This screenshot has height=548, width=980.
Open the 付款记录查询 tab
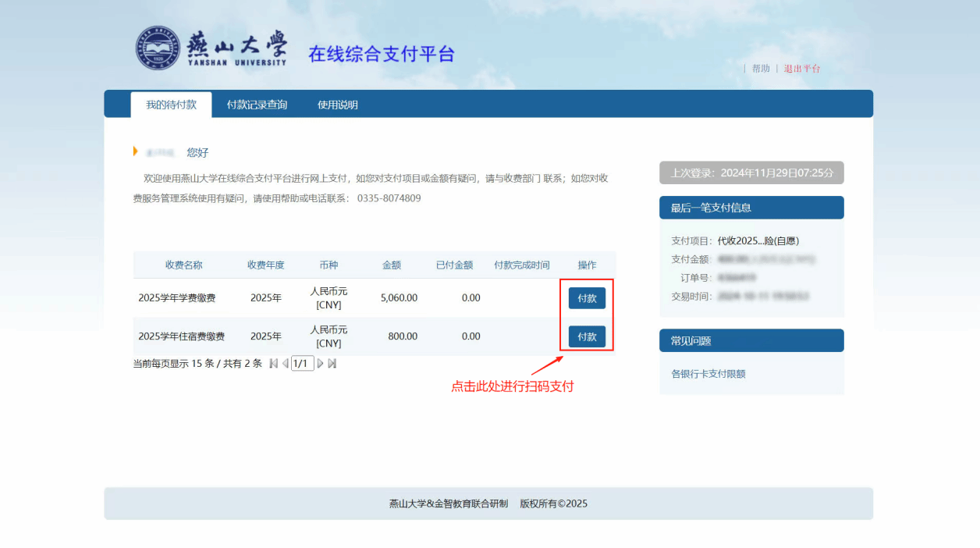[x=257, y=105]
